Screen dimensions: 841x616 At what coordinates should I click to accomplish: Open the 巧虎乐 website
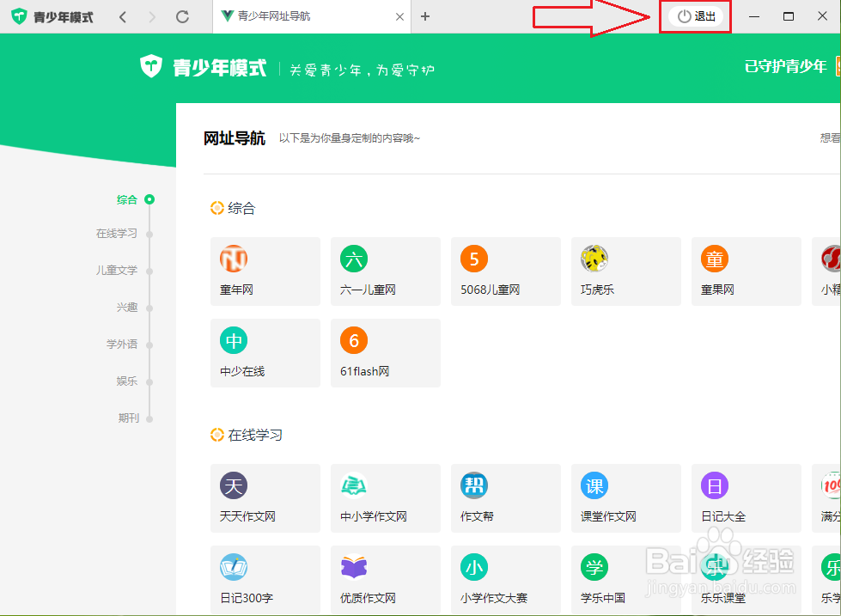[x=625, y=271]
